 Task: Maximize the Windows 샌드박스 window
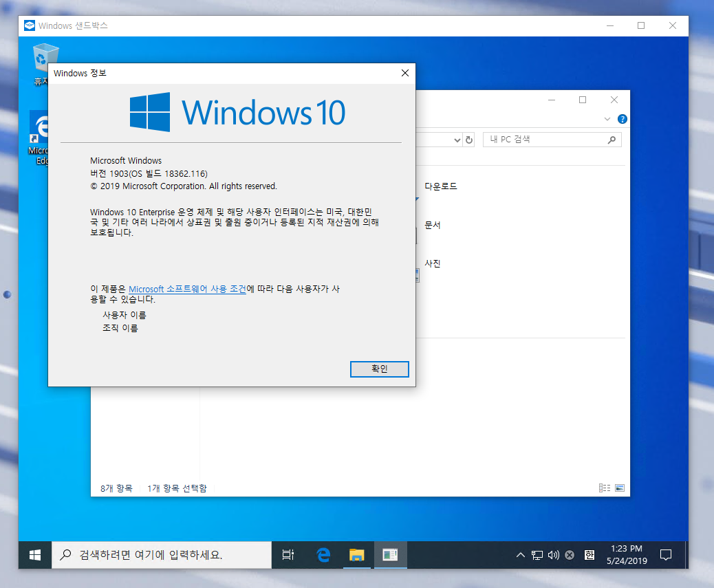[x=641, y=25]
